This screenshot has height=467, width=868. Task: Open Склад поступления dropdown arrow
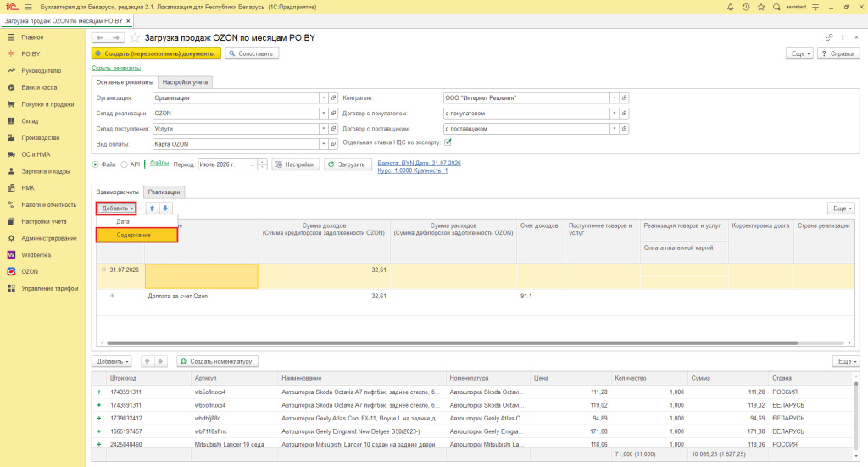(323, 128)
